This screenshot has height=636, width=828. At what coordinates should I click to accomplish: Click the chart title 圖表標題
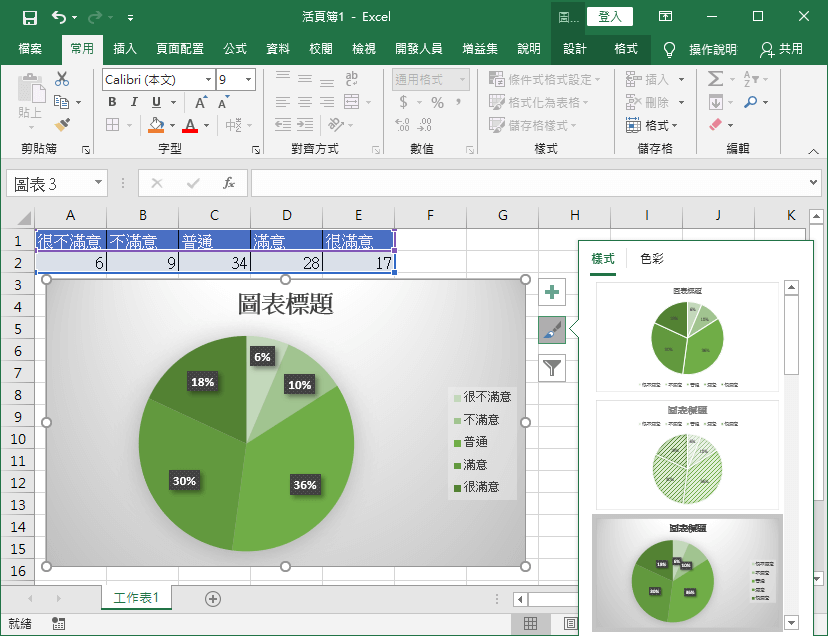pyautogui.click(x=285, y=304)
